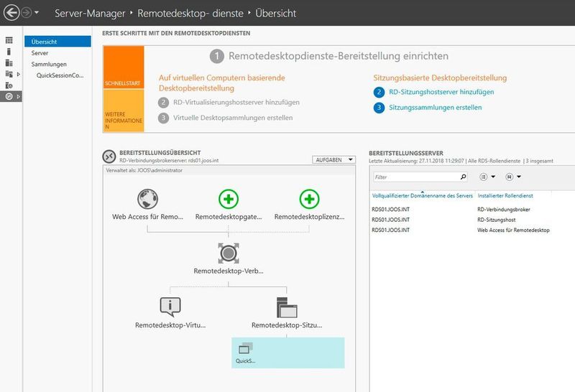Click the Remotedesktop-Verb... label
The height and width of the screenshot is (392, 575).
point(229,271)
